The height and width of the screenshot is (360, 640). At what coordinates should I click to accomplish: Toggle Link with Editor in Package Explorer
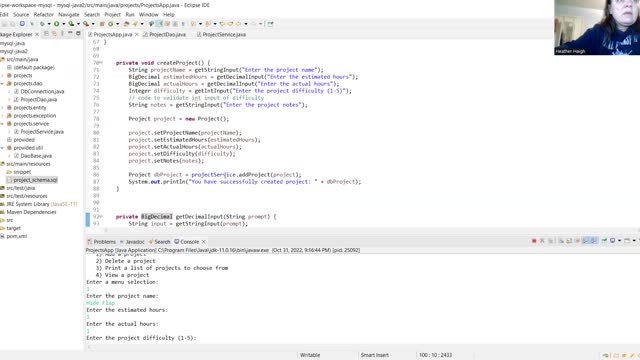coord(54,34)
